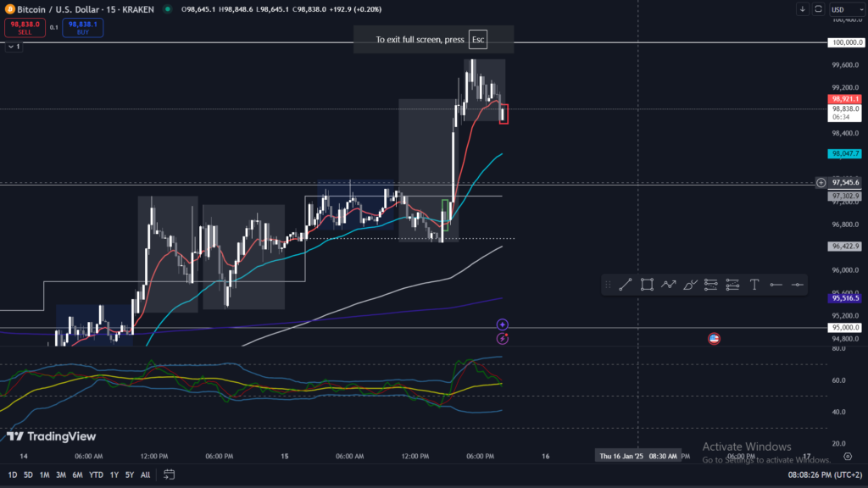Image resolution: width=868 pixels, height=488 pixels.
Task: Choose the Path drawing tool
Action: (668, 286)
